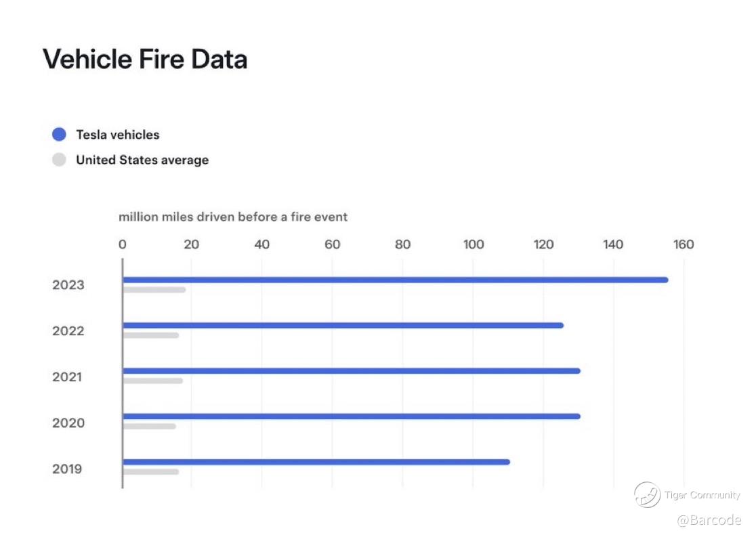756x537 pixels.
Task: Click the Tiger Community logo icon
Action: point(647,494)
